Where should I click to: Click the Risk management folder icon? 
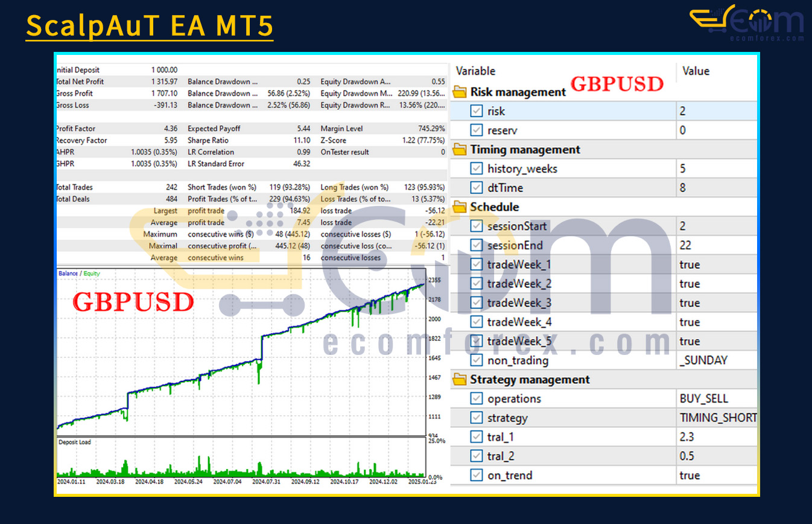460,92
